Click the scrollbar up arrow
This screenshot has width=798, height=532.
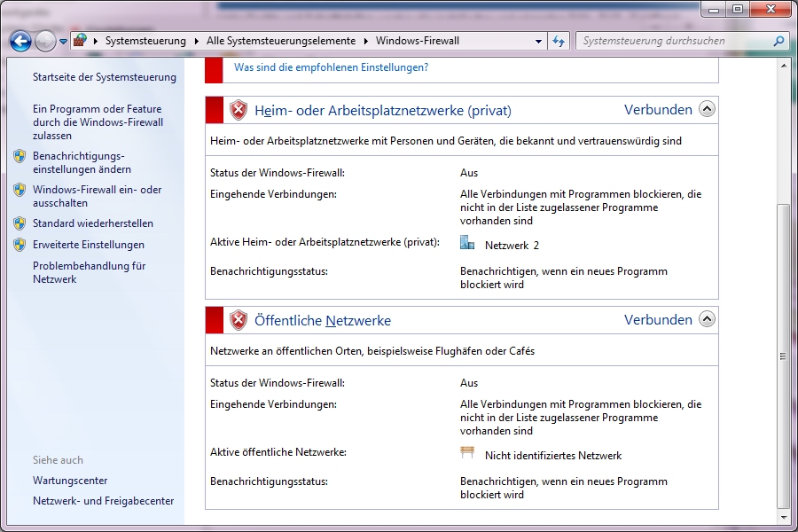[x=783, y=66]
